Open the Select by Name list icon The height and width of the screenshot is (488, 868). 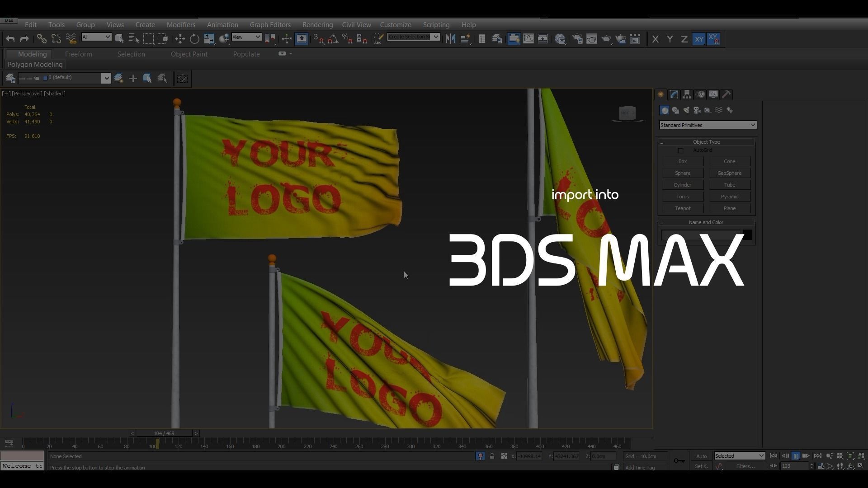point(134,39)
